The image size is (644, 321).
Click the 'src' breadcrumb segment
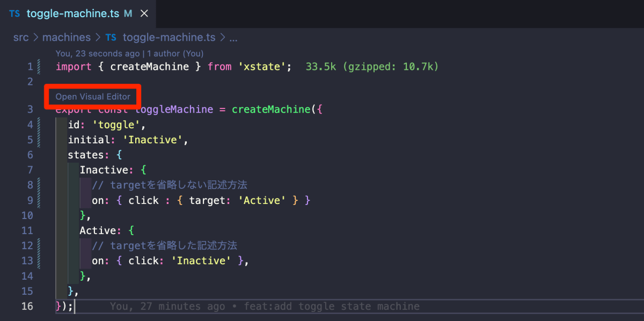20,38
